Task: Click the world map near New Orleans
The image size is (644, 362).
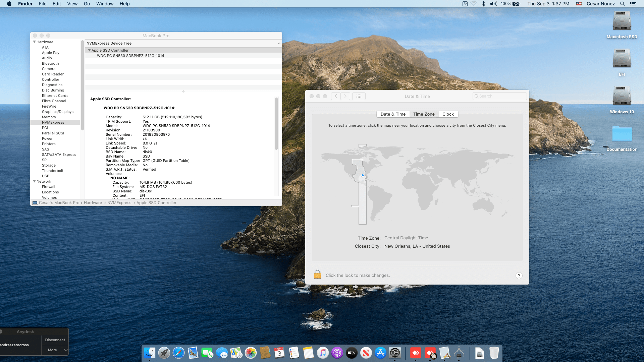Action: coord(363,175)
